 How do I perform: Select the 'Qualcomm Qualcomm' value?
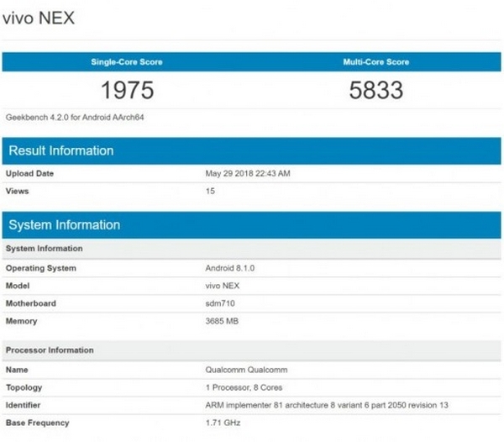(246, 370)
